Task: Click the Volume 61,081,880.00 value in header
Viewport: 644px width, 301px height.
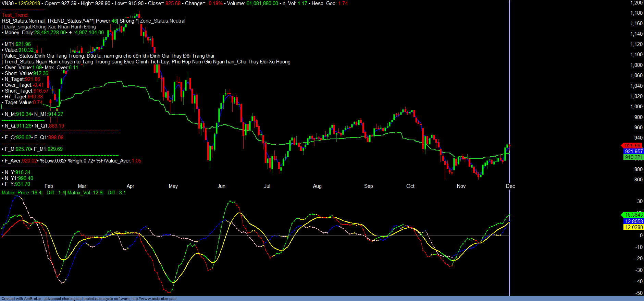Action: click(x=262, y=3)
